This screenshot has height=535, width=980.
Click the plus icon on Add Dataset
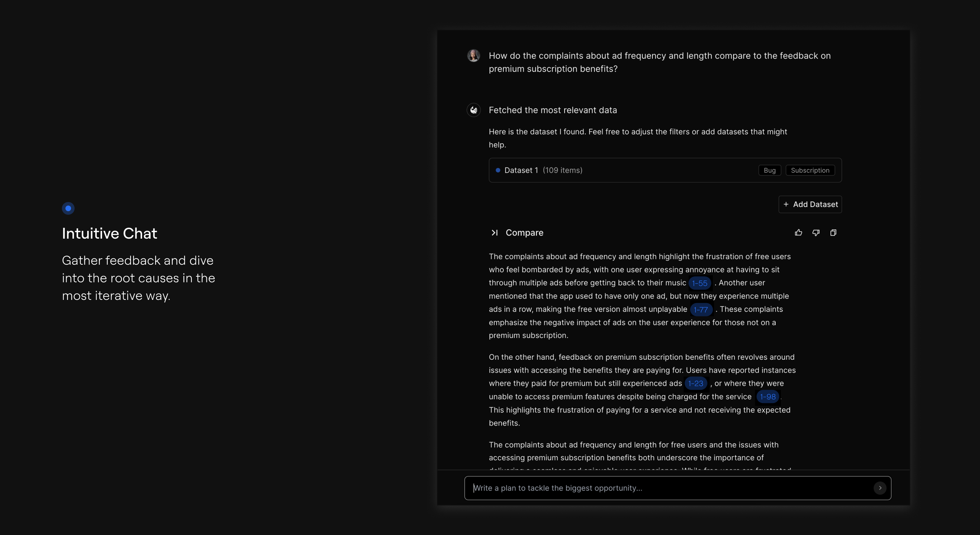point(786,204)
